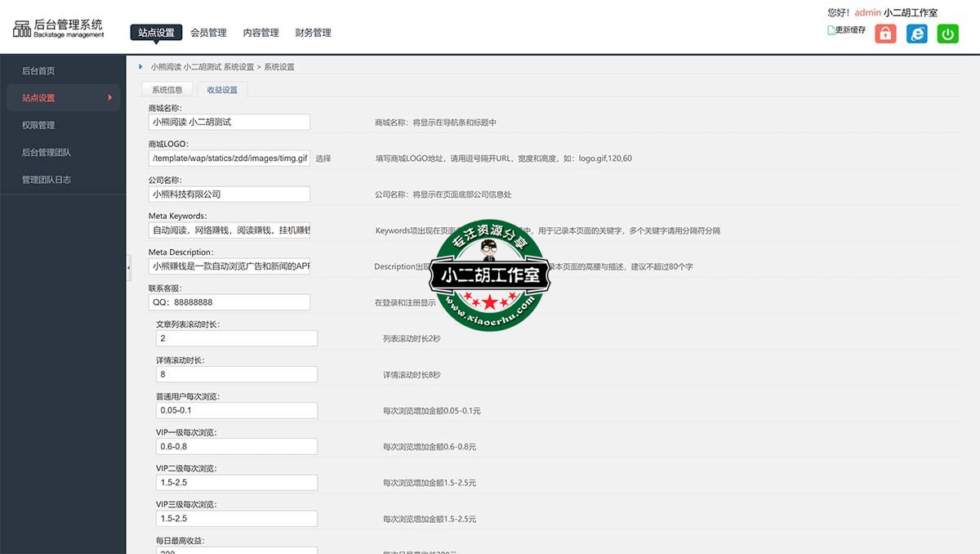Click the red lock icon
This screenshot has width=980, height=554.
coord(885,34)
